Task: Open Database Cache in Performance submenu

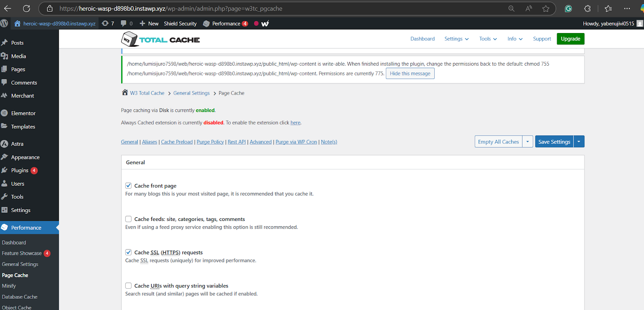Action: coord(20,297)
